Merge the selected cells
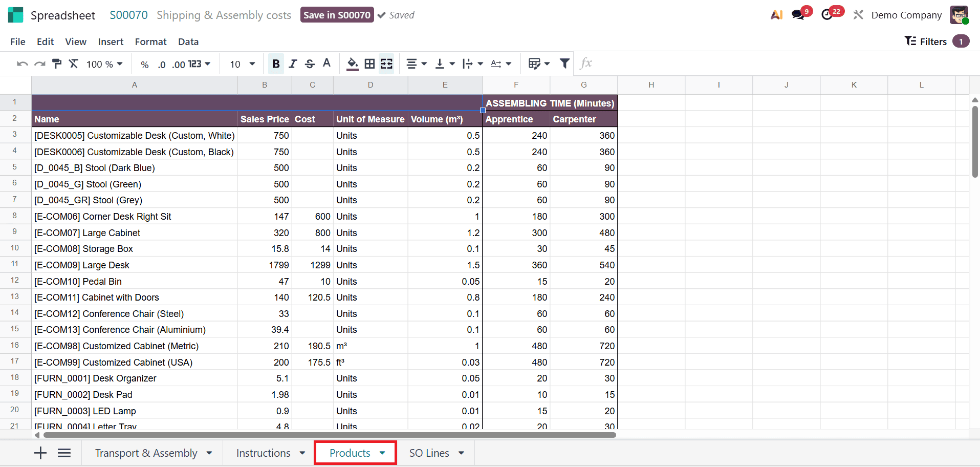This screenshot has width=980, height=467. click(x=387, y=63)
